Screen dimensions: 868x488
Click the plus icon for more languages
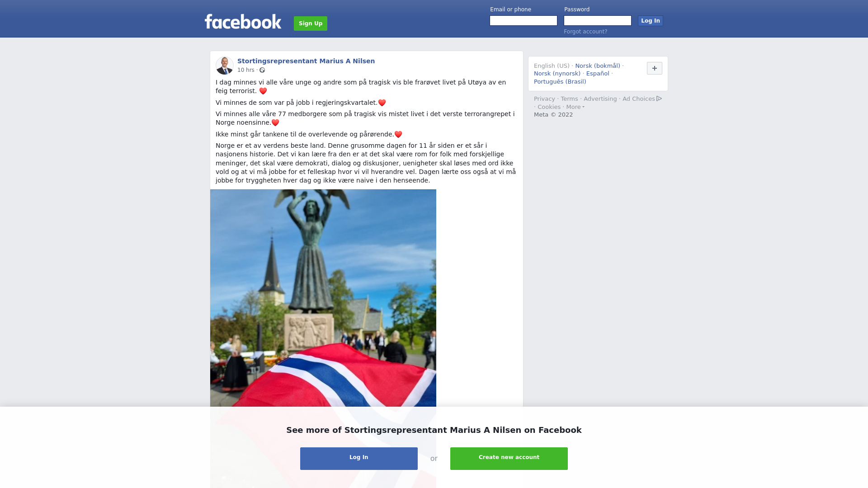(654, 68)
